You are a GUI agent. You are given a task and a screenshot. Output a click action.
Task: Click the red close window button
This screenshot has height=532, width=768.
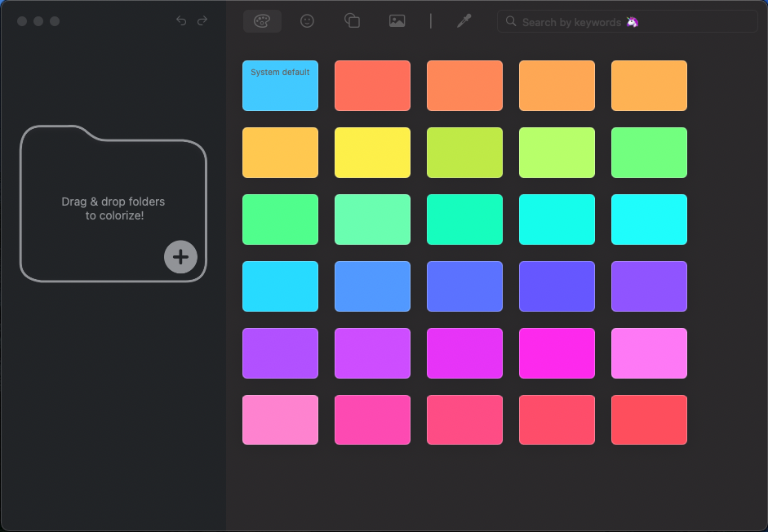click(22, 21)
